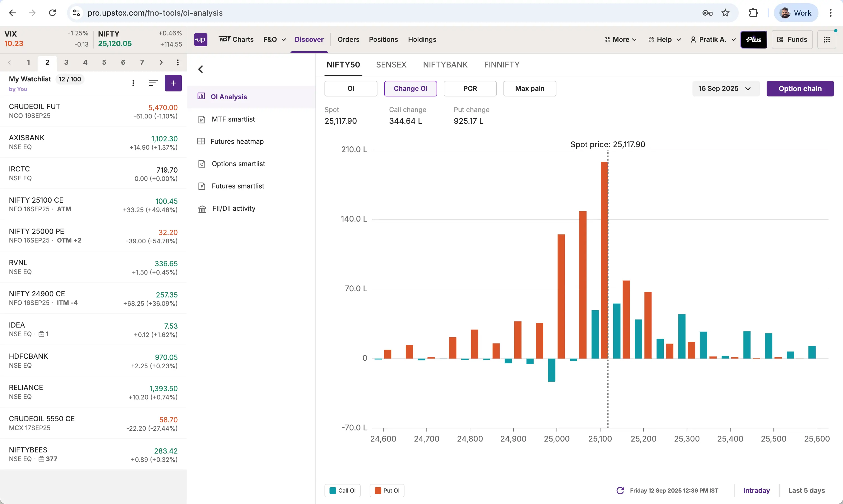Open the Futures heatmap tool

237,141
